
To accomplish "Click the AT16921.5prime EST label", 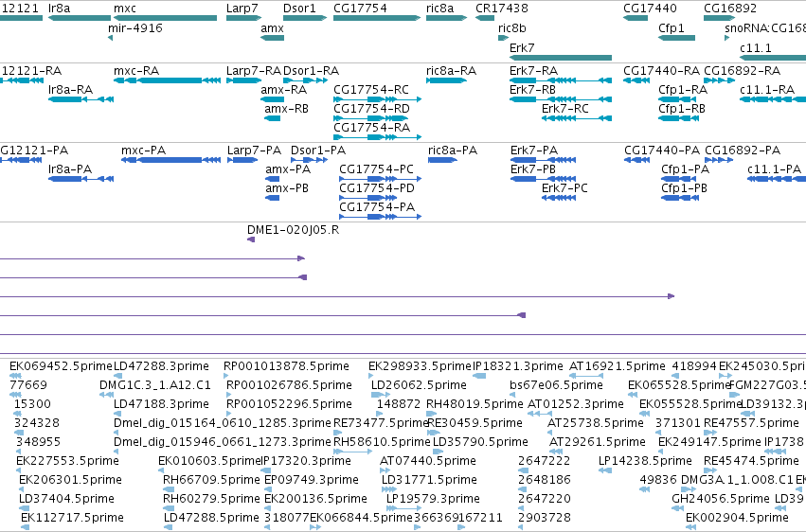I will pyautogui.click(x=618, y=365).
